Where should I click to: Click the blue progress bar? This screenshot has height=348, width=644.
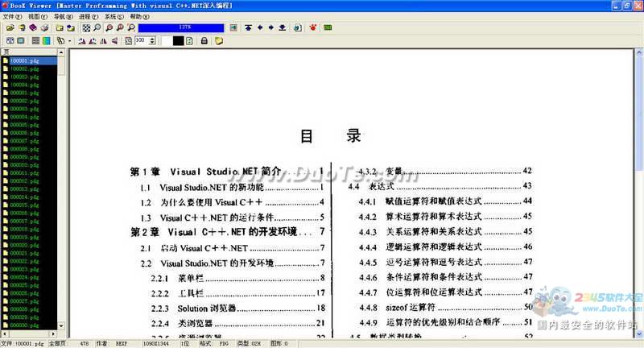181,27
